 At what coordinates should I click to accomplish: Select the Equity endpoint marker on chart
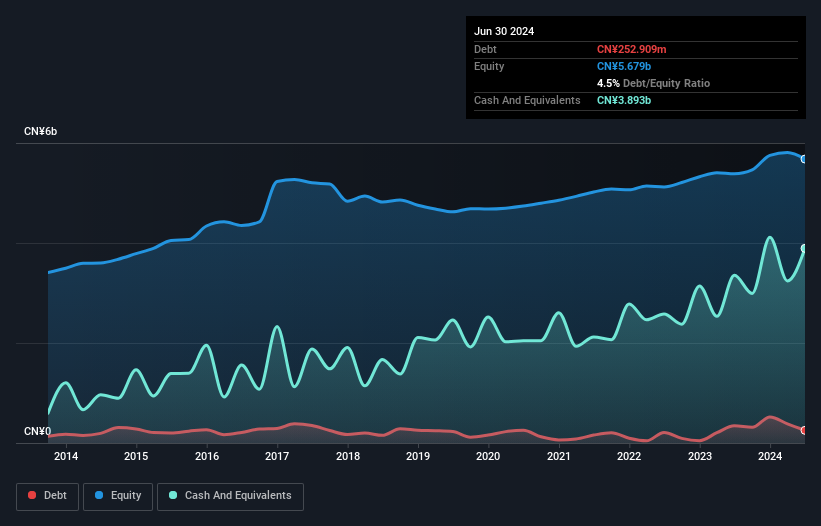click(x=804, y=159)
